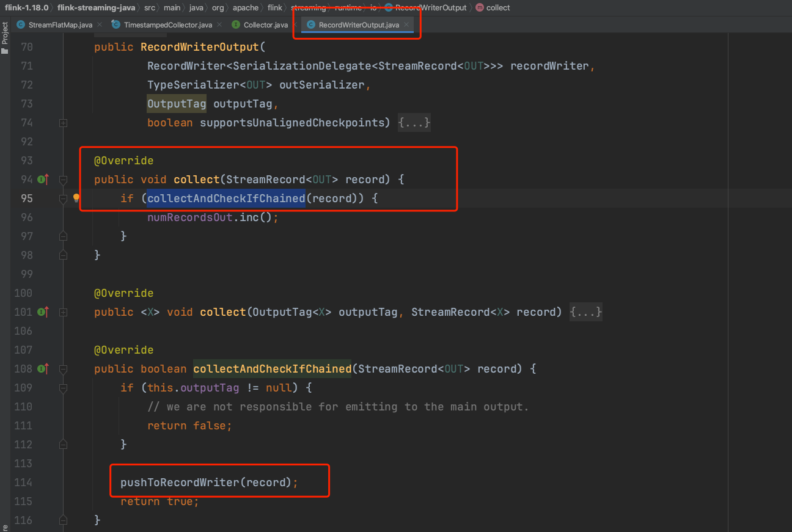This screenshot has height=532, width=792.
Task: Click the highlighted collectAndCheckIfChained call on line 95
Action: point(226,199)
